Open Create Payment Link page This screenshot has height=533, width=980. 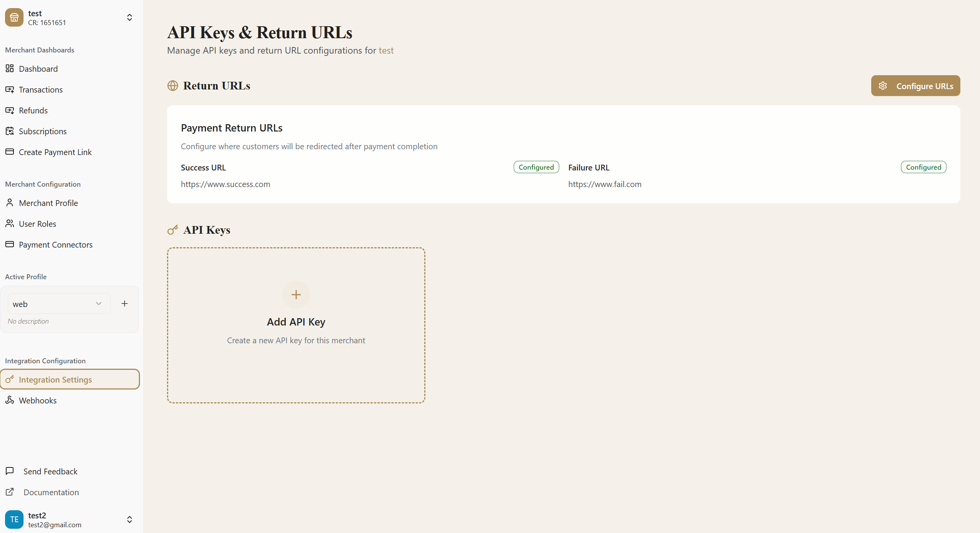[x=55, y=152]
